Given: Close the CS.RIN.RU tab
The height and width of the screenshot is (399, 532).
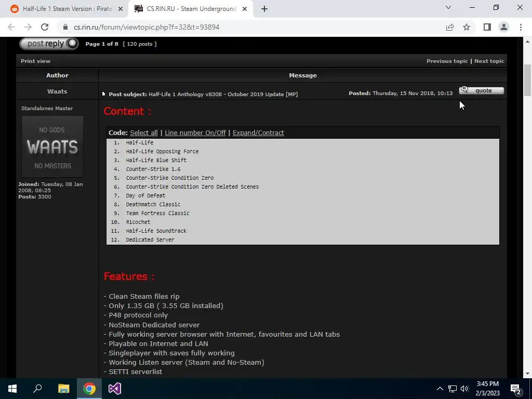Looking at the screenshot, I should [x=245, y=9].
